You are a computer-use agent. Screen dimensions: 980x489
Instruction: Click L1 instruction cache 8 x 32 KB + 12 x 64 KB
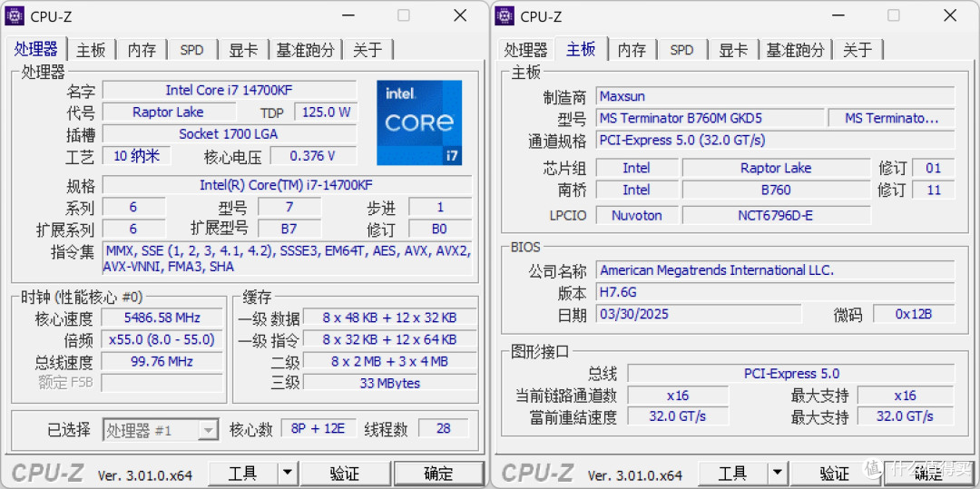(x=389, y=339)
